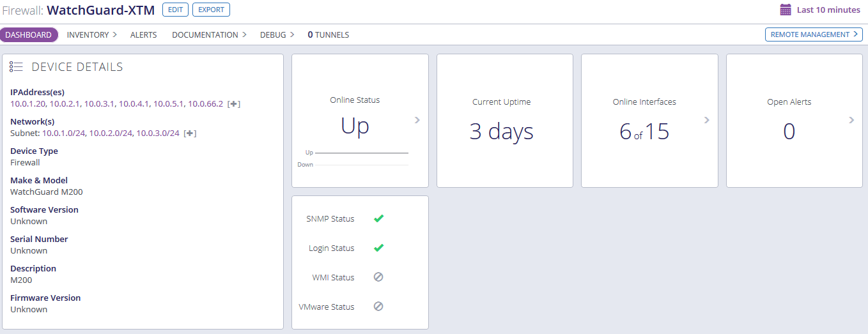Open subnet 10.0.2.0/24 link

(x=111, y=133)
